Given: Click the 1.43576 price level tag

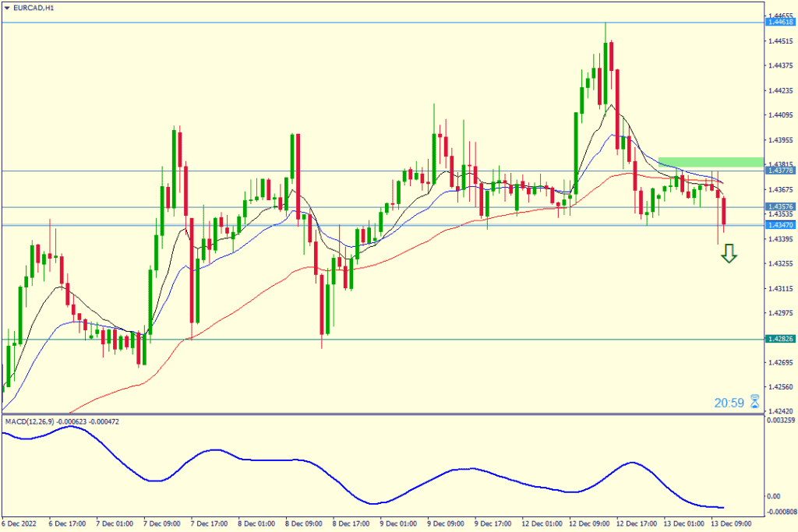Looking at the screenshot, I should pos(780,206).
